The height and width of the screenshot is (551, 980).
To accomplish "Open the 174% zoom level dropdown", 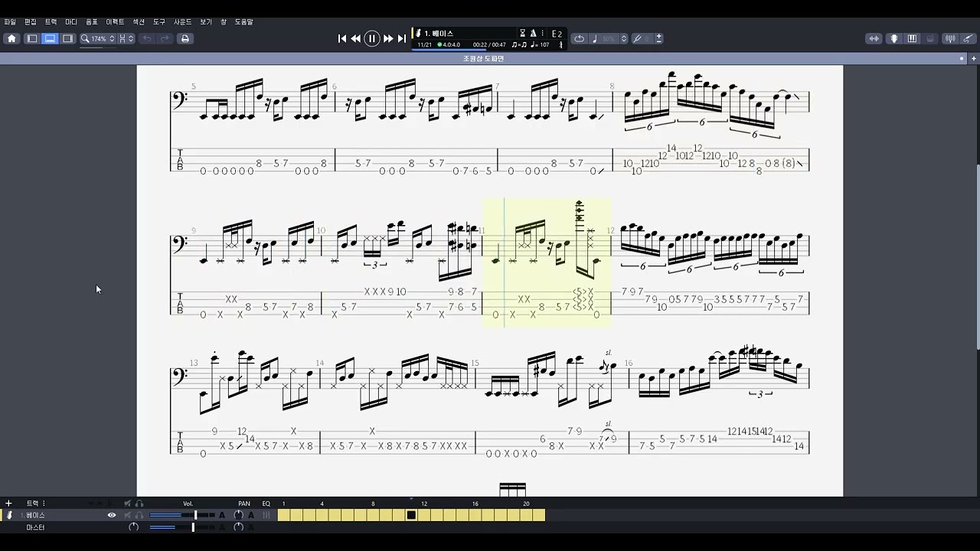I will [98, 38].
